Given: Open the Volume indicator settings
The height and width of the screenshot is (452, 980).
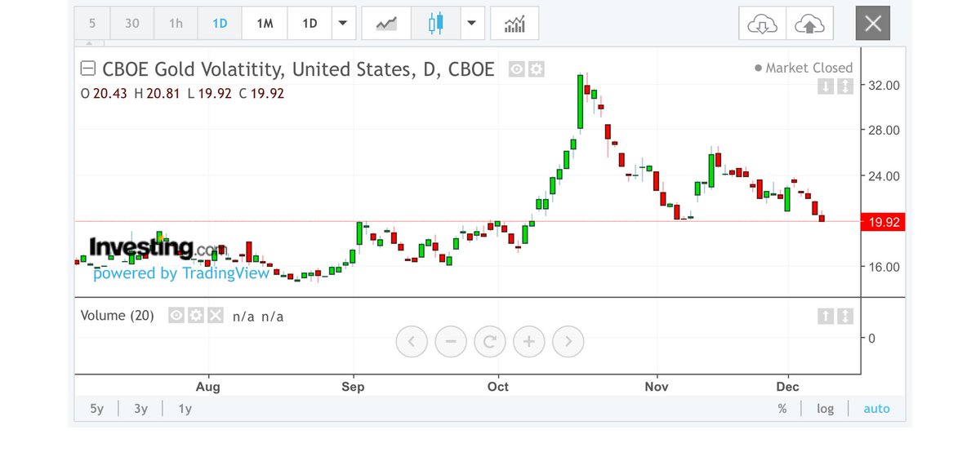Looking at the screenshot, I should 196,316.
